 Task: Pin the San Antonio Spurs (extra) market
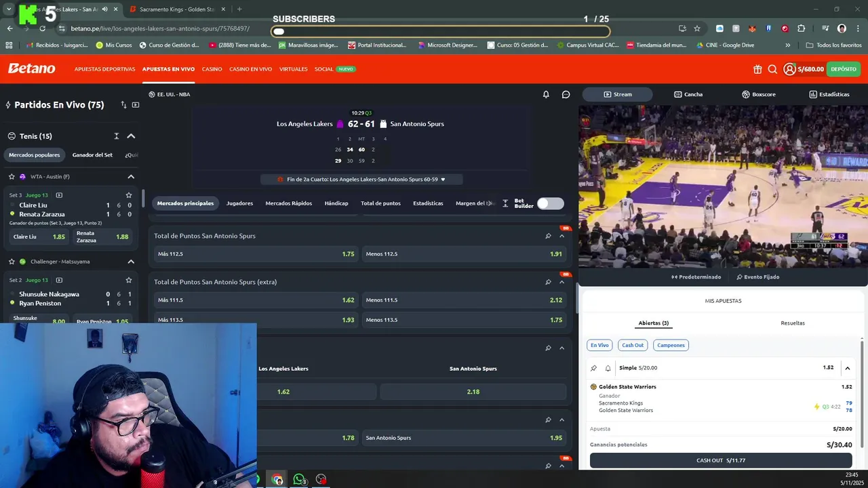click(548, 282)
